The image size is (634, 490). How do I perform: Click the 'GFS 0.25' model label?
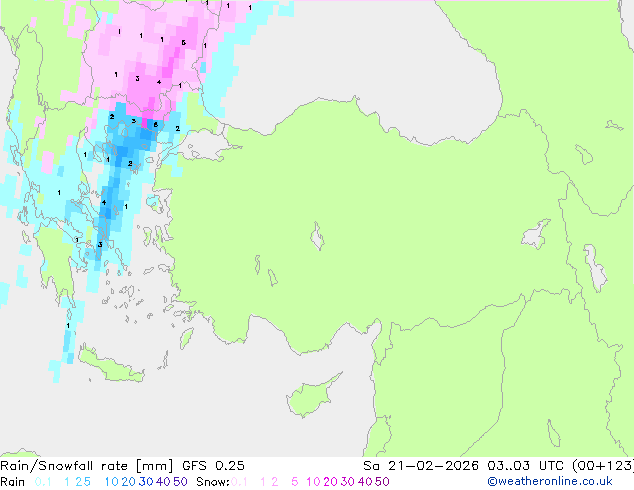click(x=213, y=466)
